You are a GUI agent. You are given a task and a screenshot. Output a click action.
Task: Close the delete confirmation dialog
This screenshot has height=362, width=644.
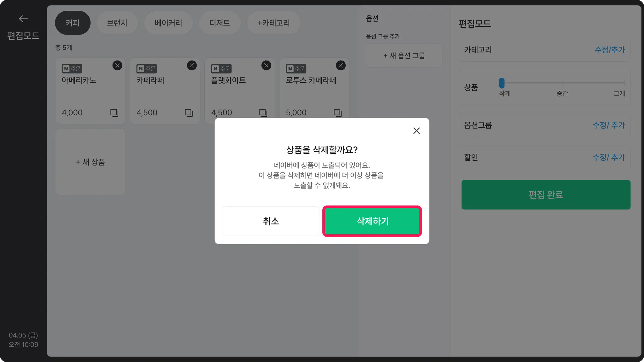pyautogui.click(x=416, y=131)
